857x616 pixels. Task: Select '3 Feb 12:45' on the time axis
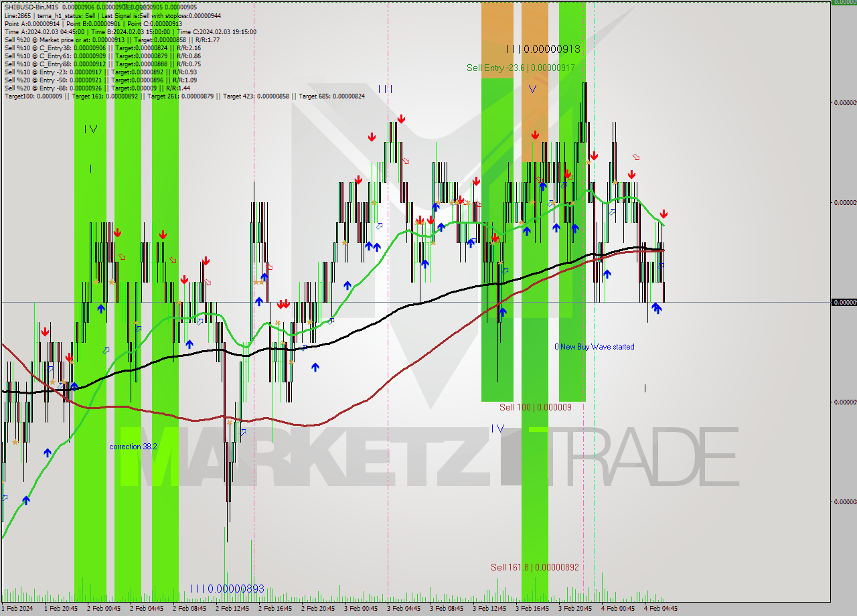click(489, 609)
